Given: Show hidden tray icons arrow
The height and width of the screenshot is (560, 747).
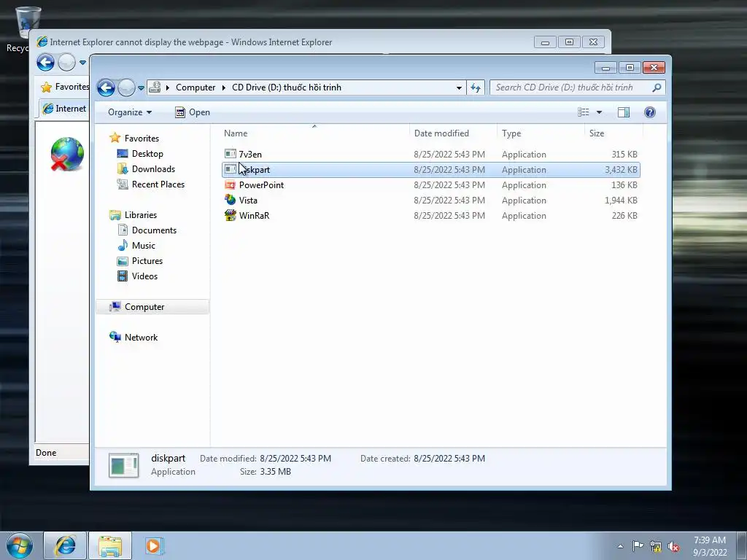Looking at the screenshot, I should point(620,546).
